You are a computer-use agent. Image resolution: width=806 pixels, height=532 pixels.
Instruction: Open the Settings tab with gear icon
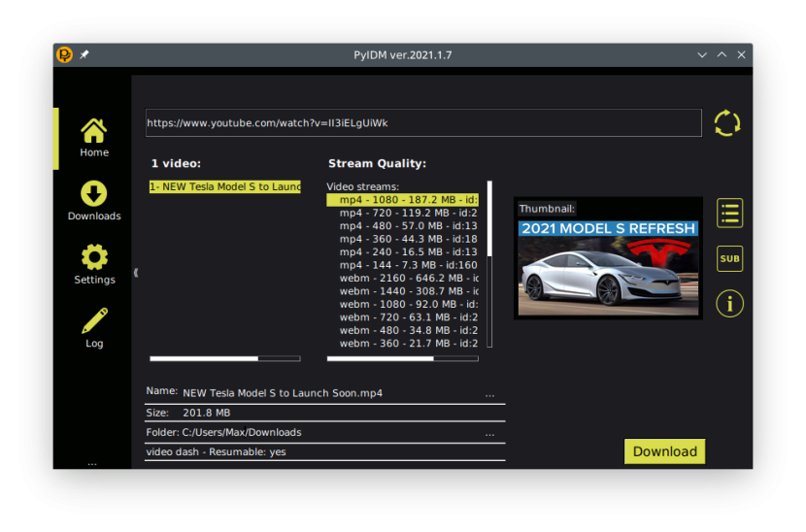click(94, 265)
